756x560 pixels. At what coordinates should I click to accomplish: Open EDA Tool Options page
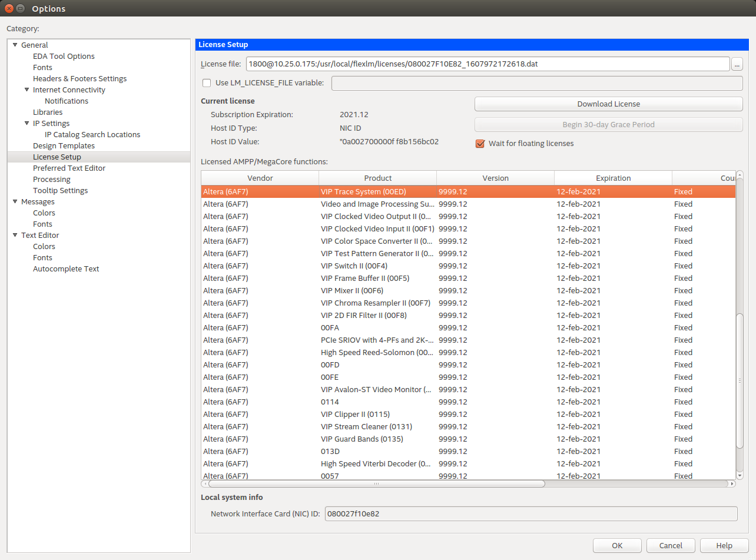tap(64, 57)
